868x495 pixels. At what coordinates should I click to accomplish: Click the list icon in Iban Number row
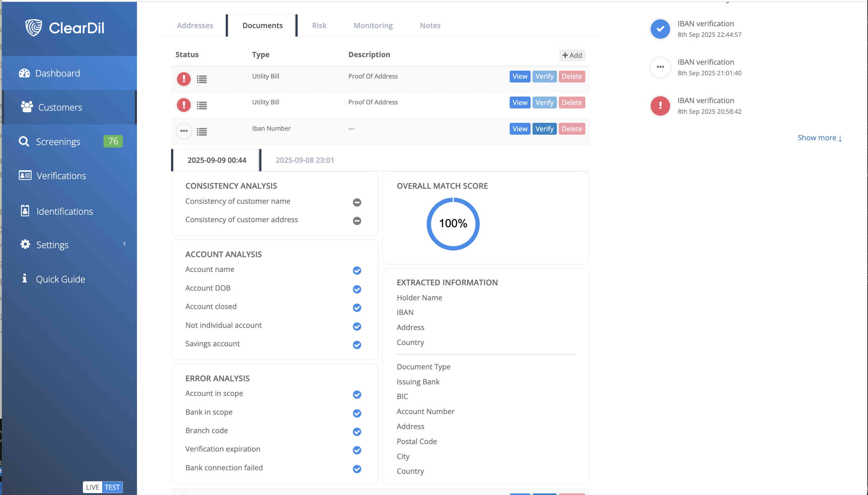point(202,132)
